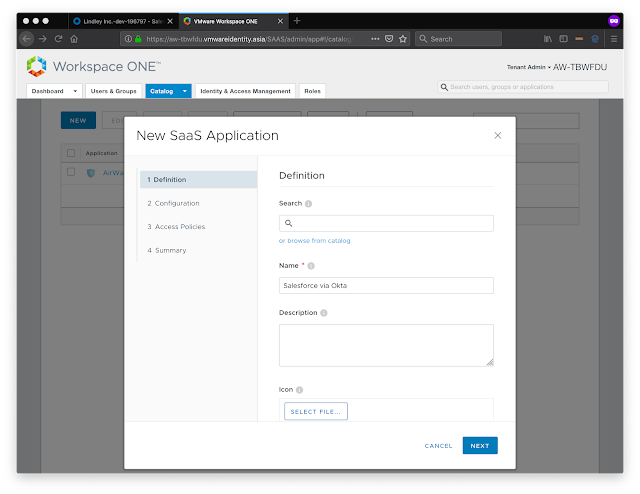Click the profile extension icon in the toolbar
The width and height of the screenshot is (640, 494).
click(x=595, y=39)
